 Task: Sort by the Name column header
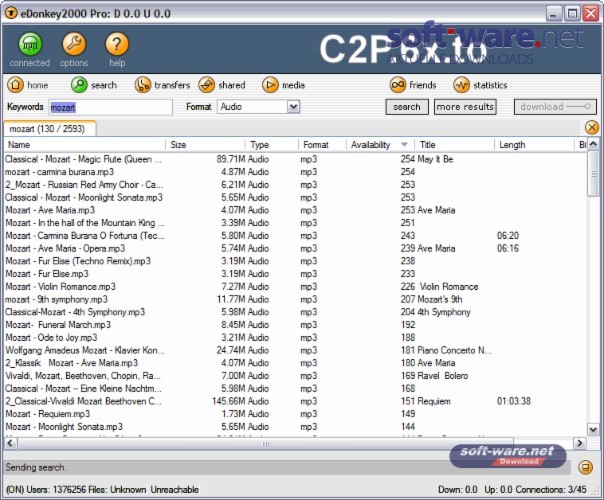point(85,145)
